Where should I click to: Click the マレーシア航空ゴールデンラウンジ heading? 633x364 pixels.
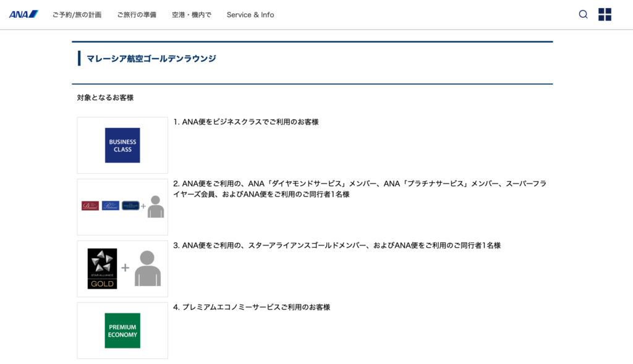[x=151, y=59]
